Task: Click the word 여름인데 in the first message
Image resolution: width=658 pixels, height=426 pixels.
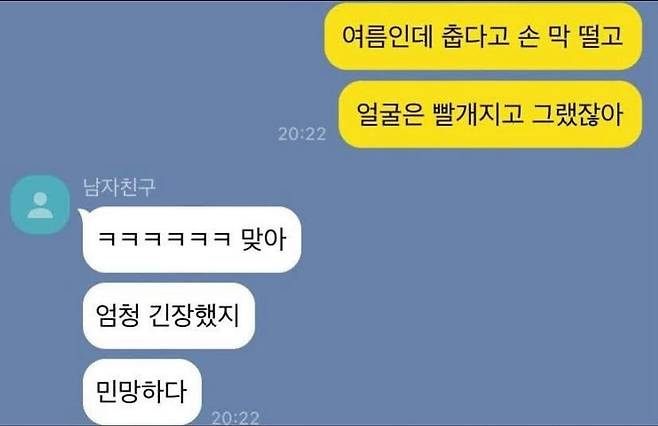Action: coord(387,36)
